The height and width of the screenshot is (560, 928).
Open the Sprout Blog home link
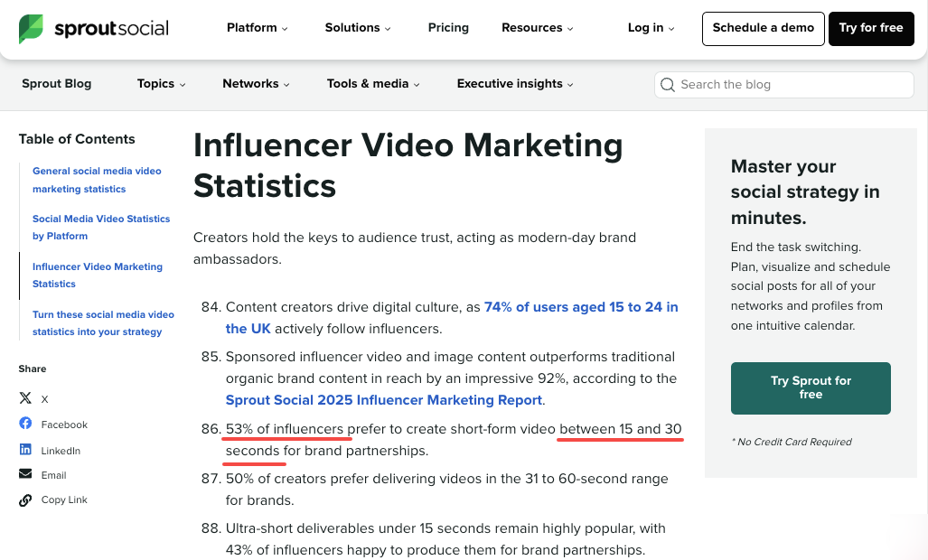tap(57, 84)
